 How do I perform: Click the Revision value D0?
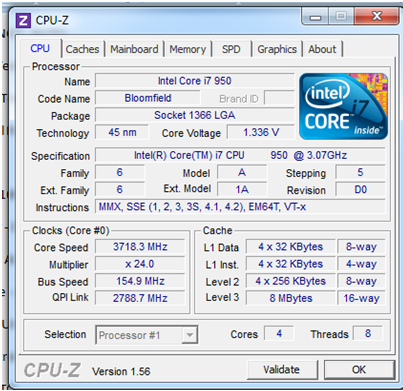click(x=360, y=190)
